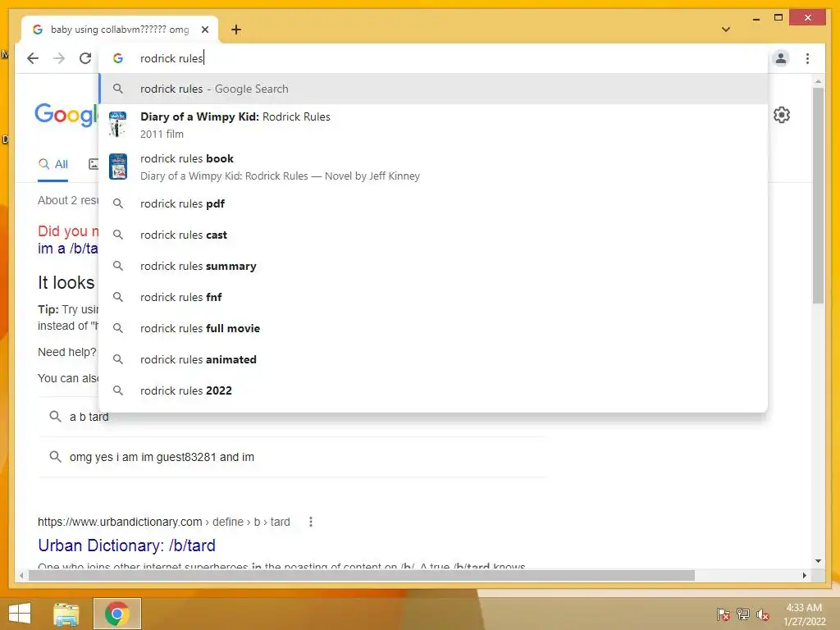The image size is (840, 630).
Task: Open Chrome's three-dot menu
Action: (x=807, y=58)
